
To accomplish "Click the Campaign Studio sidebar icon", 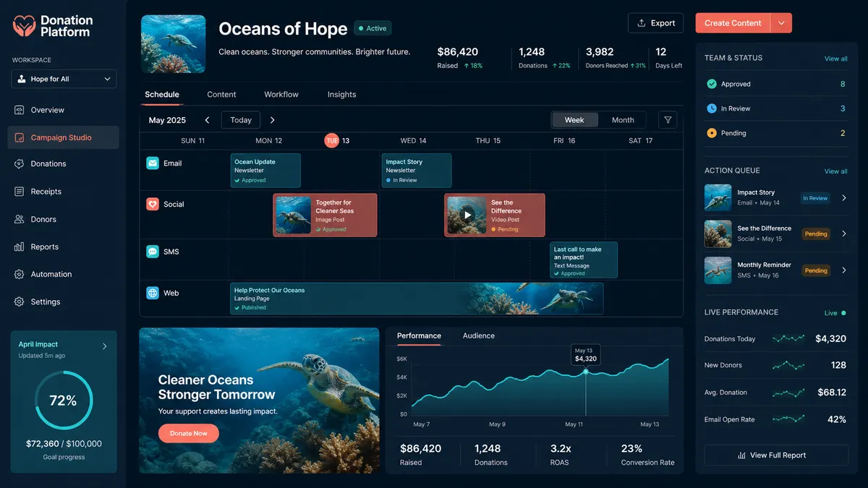I will coord(19,137).
